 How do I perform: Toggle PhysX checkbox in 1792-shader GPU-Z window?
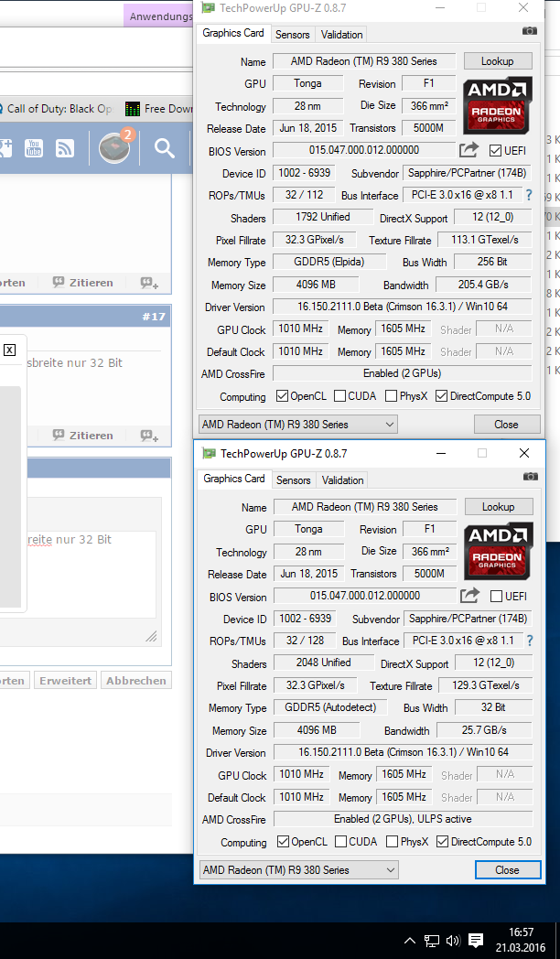point(392,396)
